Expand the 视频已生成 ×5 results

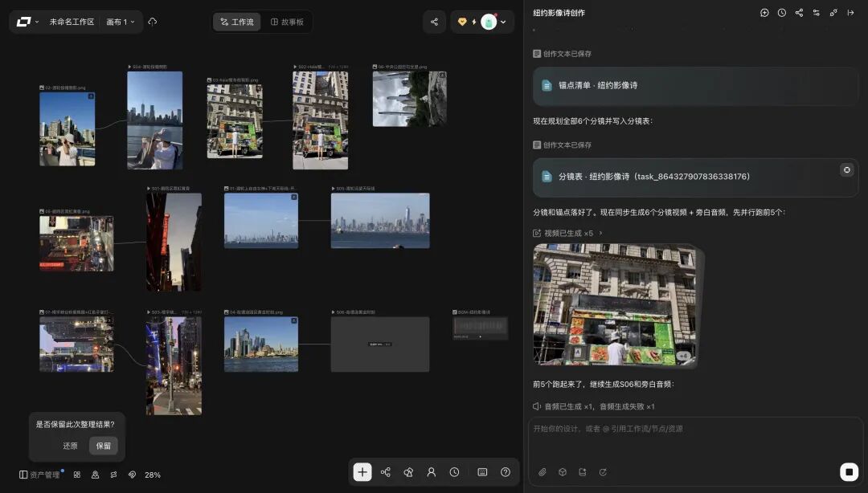[568, 233]
